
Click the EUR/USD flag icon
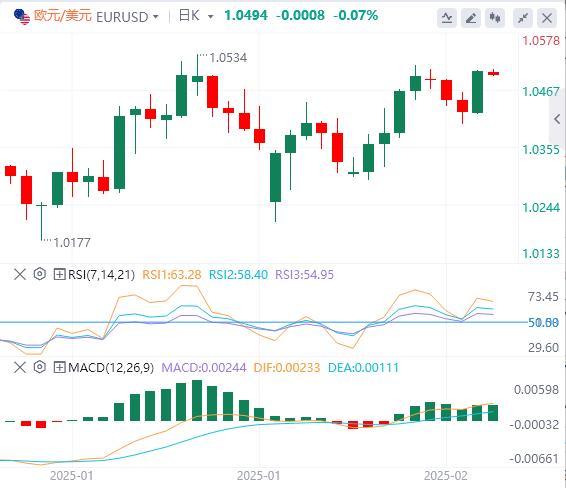(x=22, y=17)
